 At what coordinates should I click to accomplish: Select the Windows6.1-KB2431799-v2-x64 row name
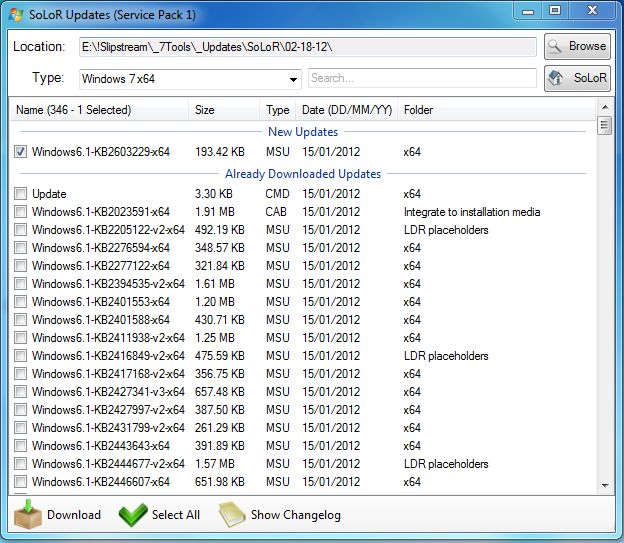(108, 428)
